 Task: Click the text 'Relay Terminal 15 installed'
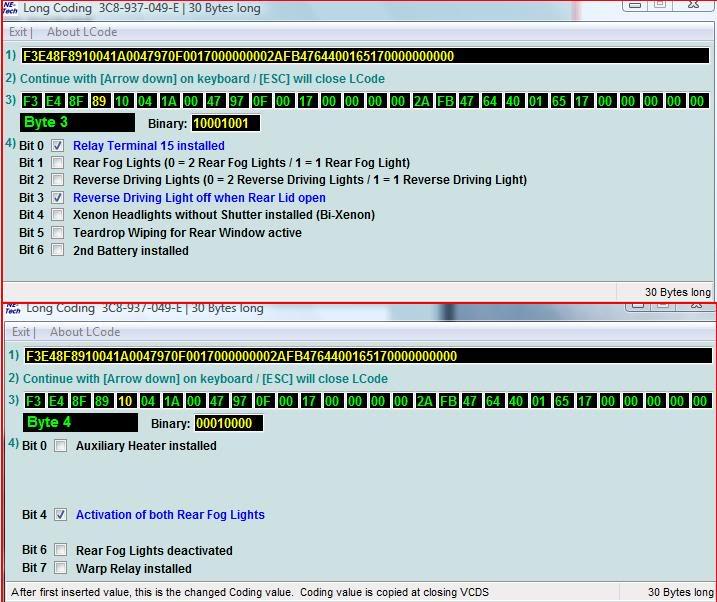(x=149, y=146)
